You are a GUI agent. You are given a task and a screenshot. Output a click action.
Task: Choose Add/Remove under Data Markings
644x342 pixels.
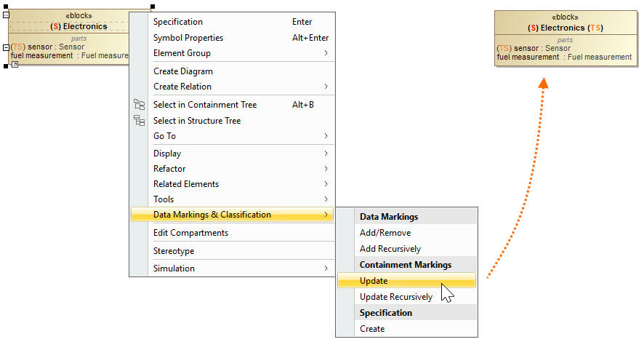tap(385, 233)
